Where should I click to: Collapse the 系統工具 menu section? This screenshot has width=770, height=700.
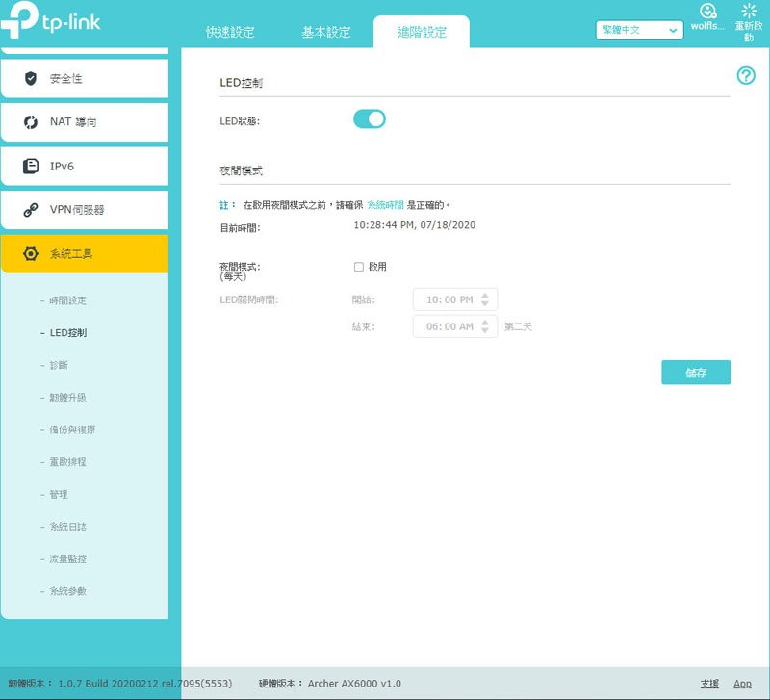coord(85,254)
